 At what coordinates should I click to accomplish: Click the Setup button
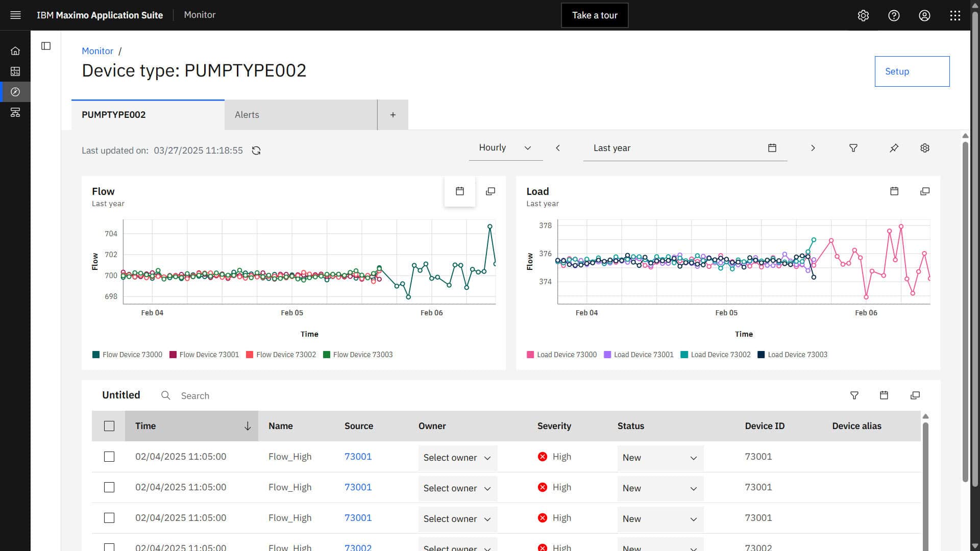(912, 71)
